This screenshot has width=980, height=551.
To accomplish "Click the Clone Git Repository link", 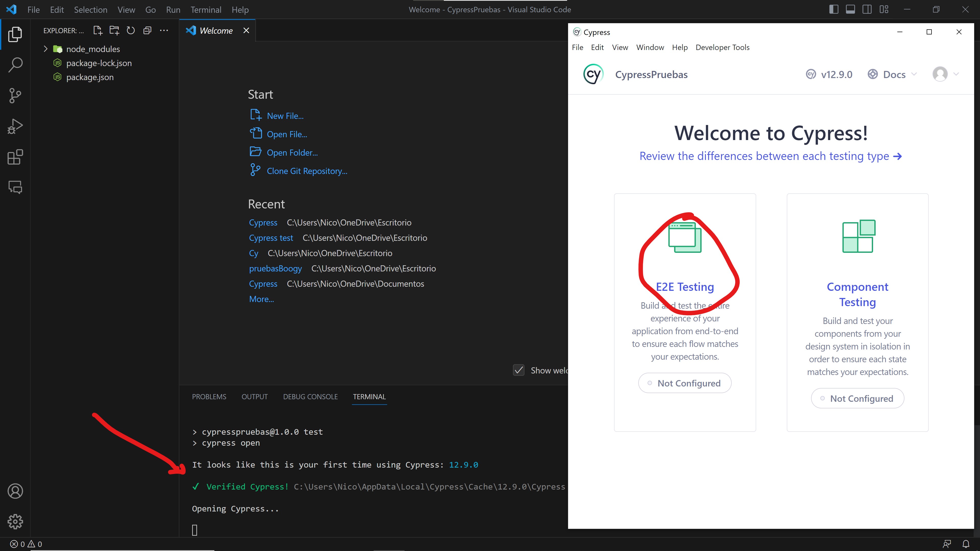I will tap(307, 171).
